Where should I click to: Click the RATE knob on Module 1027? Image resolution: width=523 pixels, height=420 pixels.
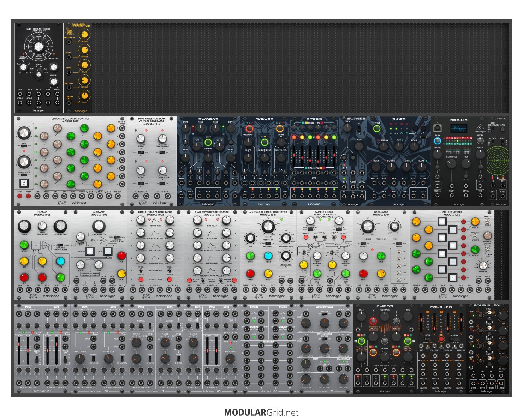(x=24, y=133)
